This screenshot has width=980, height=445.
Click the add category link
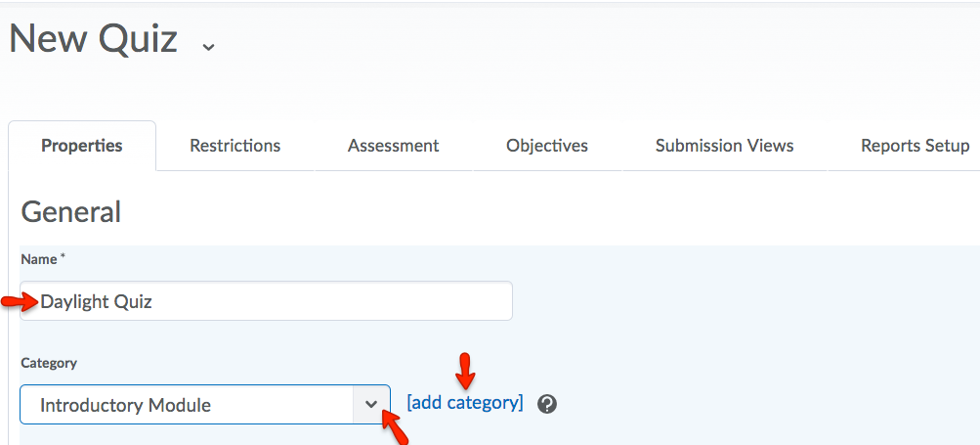coord(465,402)
